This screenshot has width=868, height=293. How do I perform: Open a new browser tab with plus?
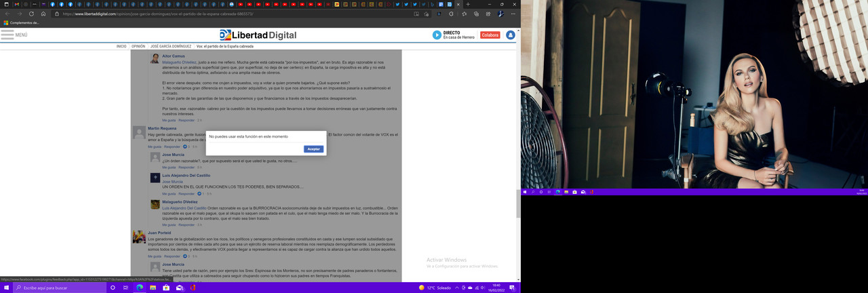pyautogui.click(x=467, y=4)
